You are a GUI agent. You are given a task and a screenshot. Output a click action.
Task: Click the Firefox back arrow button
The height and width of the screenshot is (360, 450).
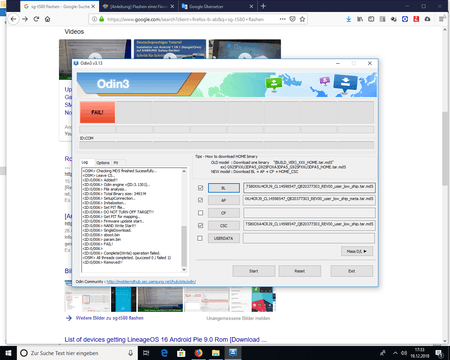point(13,19)
